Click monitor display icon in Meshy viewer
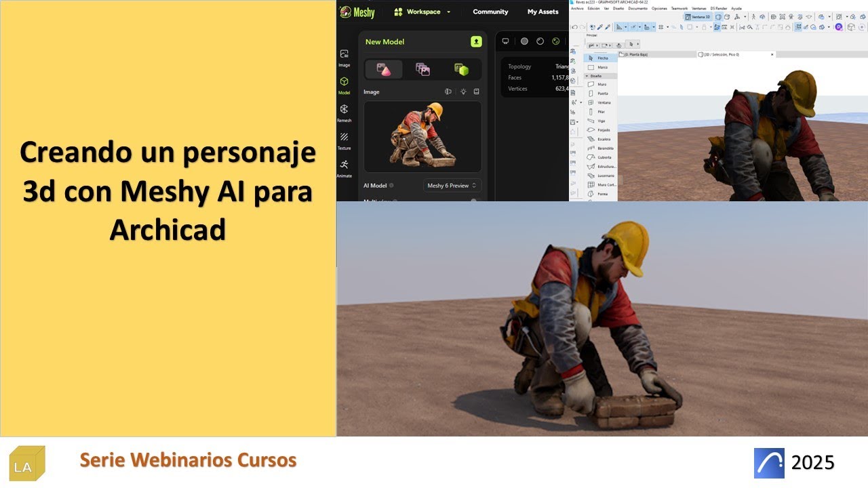 click(505, 41)
